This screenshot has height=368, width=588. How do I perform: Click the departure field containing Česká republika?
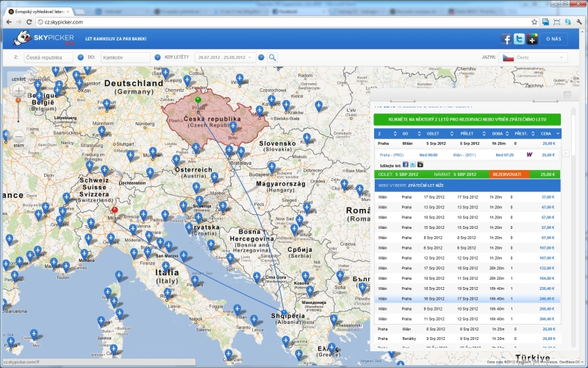point(47,57)
